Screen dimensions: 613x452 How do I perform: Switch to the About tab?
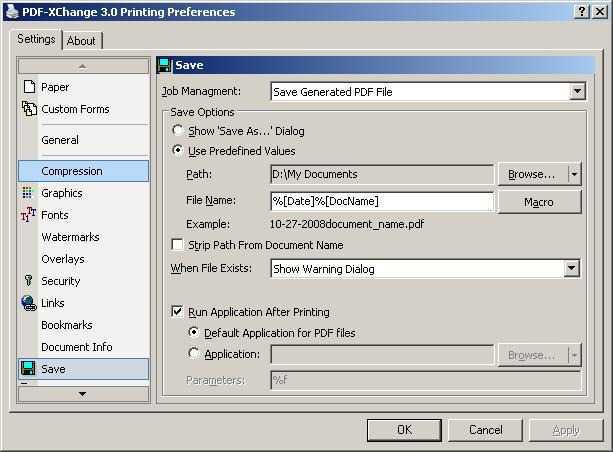[x=81, y=41]
